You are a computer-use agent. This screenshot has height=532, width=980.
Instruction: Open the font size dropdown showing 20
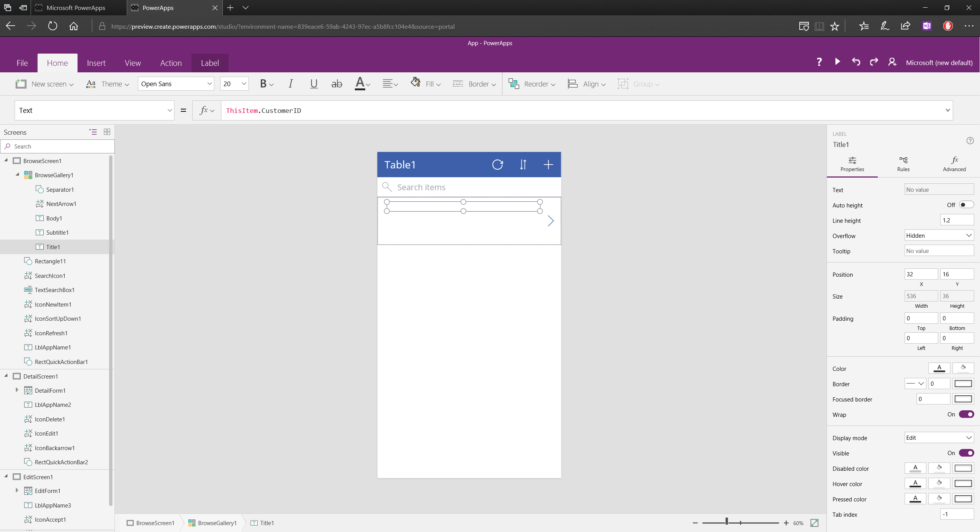[x=234, y=84]
